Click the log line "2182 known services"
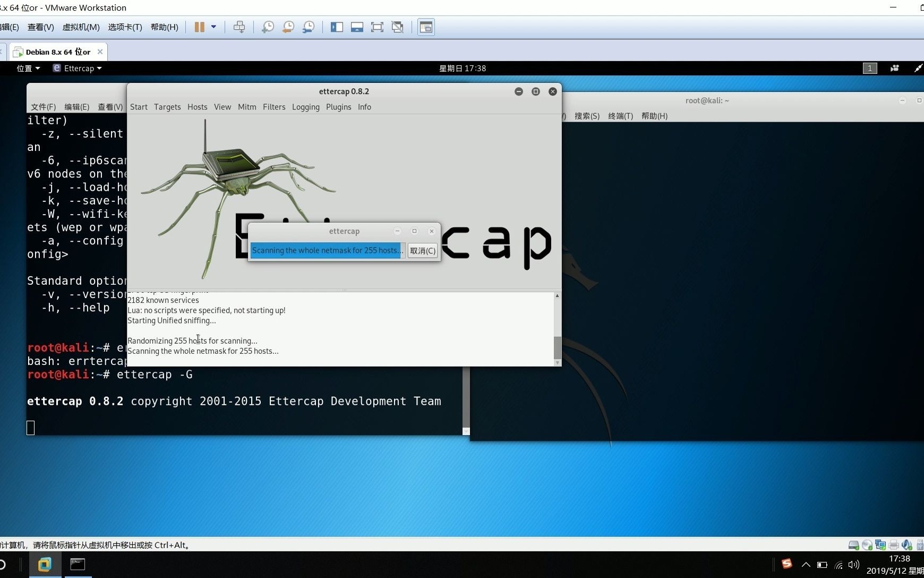The image size is (924, 578). coord(163,300)
